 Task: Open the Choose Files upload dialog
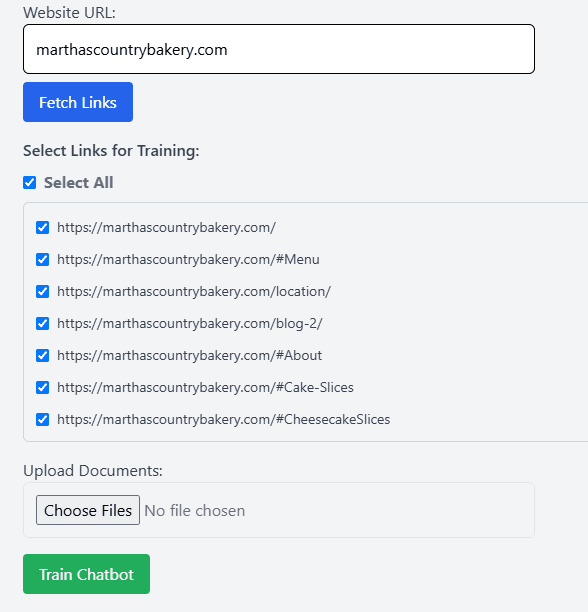click(88, 510)
